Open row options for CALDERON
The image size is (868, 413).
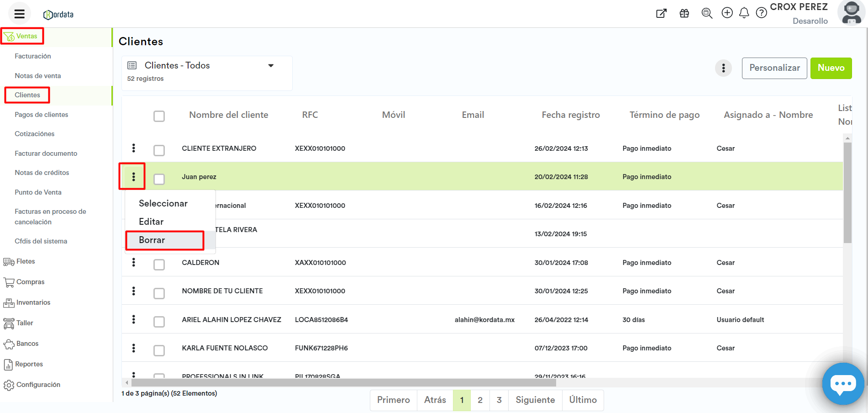(133, 262)
